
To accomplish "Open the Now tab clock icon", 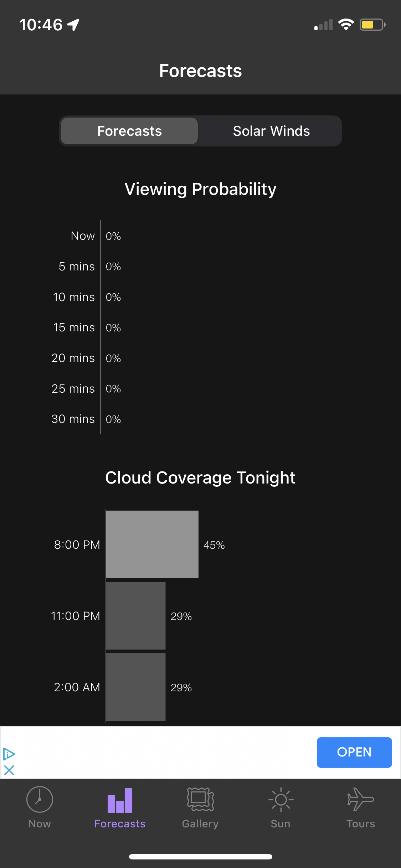I will pos(40,800).
